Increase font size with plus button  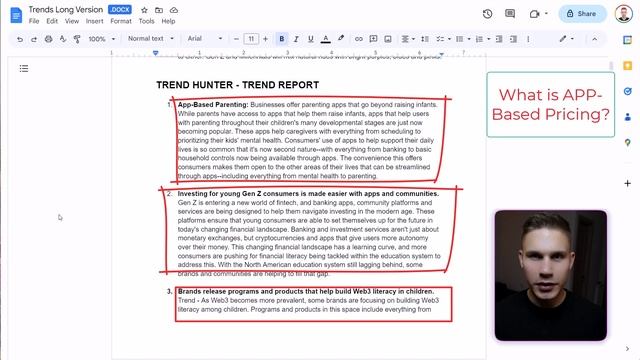265,39
